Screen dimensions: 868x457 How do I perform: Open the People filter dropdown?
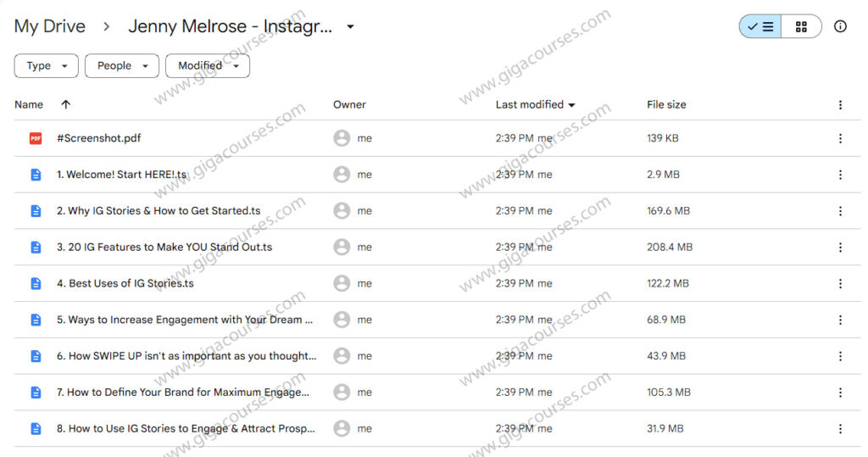pyautogui.click(x=121, y=65)
